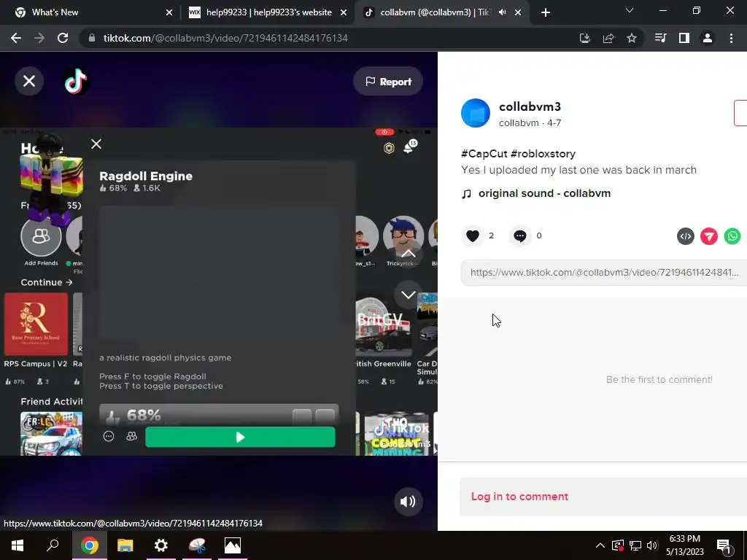Open a new browser tab
The height and width of the screenshot is (560, 747).
pos(546,13)
